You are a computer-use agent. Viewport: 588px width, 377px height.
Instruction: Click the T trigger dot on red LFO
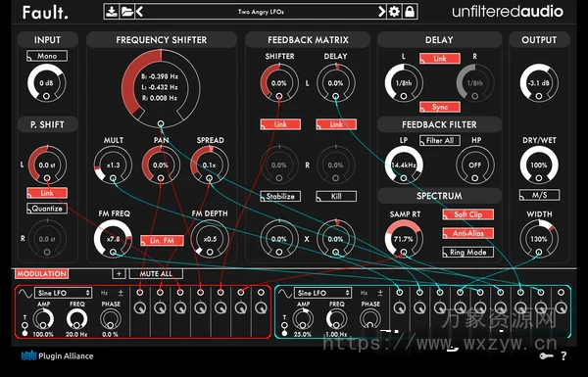coord(24,333)
